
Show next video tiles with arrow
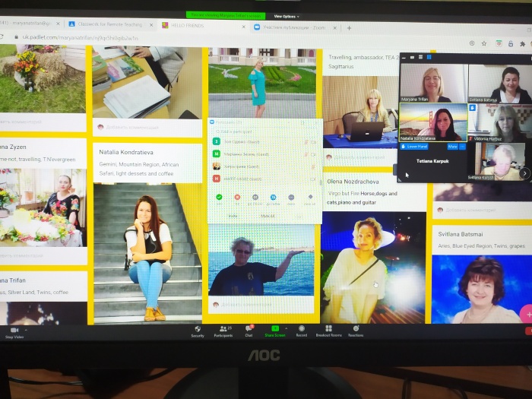point(524,173)
